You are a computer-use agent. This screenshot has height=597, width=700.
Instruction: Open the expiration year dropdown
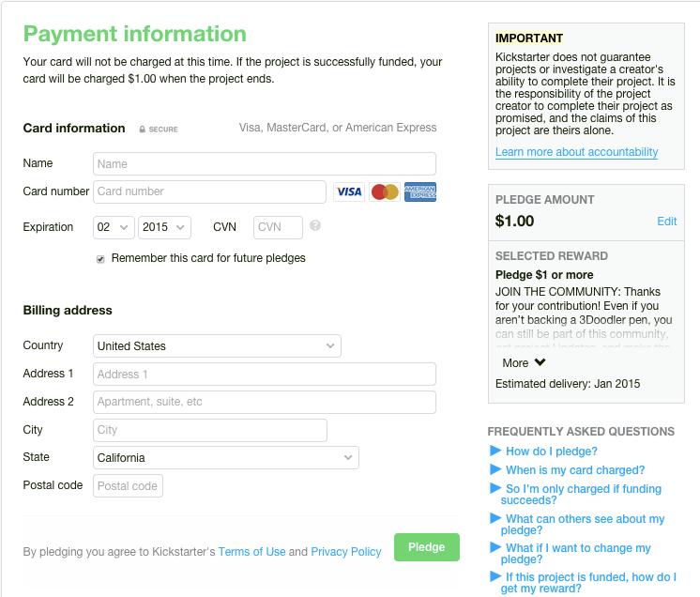[x=164, y=227]
